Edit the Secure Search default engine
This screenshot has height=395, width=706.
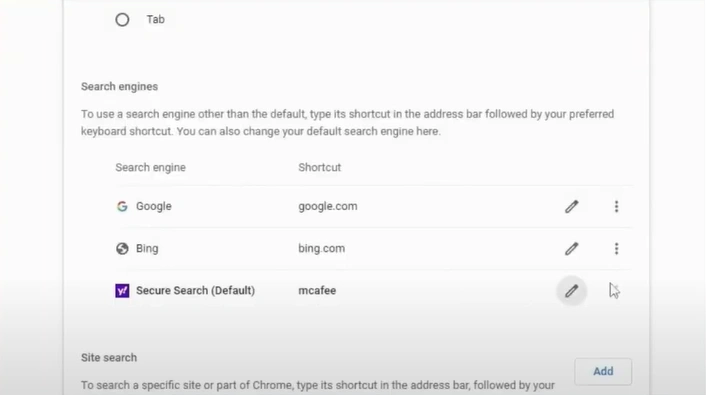tap(571, 291)
